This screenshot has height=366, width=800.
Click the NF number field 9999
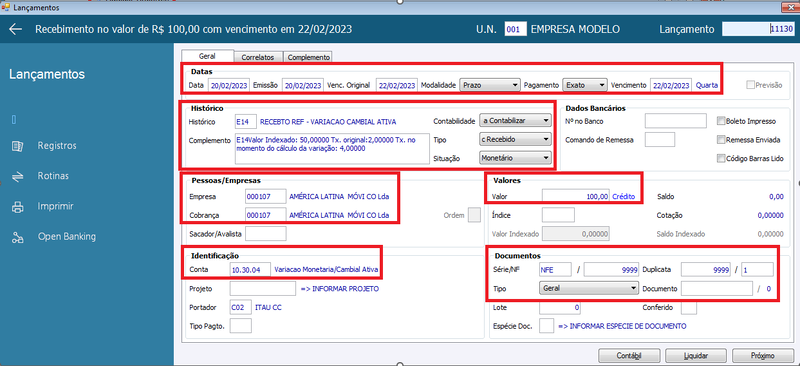point(611,270)
